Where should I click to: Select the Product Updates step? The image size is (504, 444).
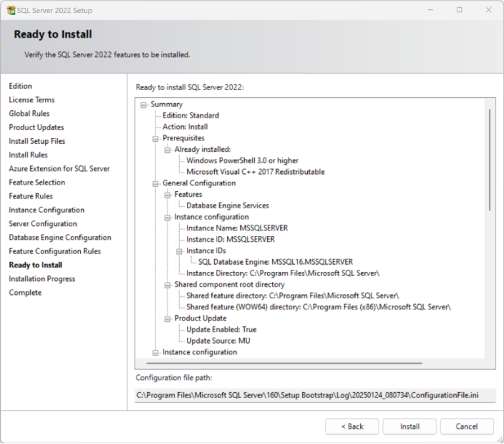pyautogui.click(x=36, y=127)
